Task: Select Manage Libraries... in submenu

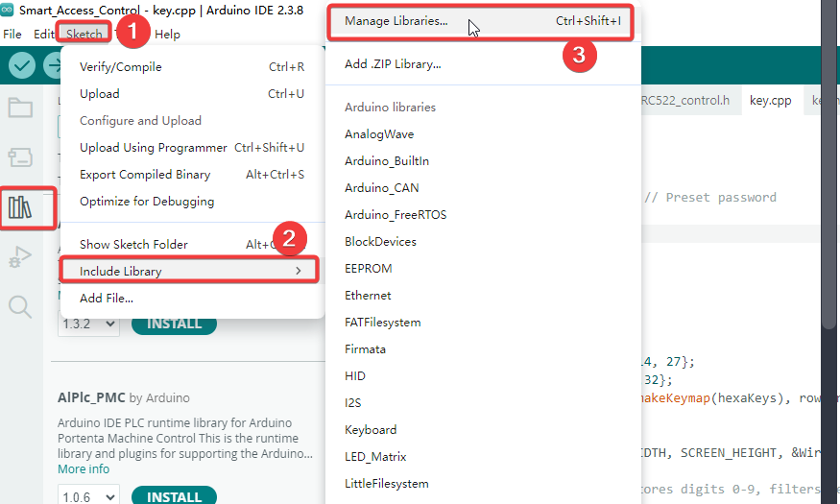Action: tap(481, 21)
